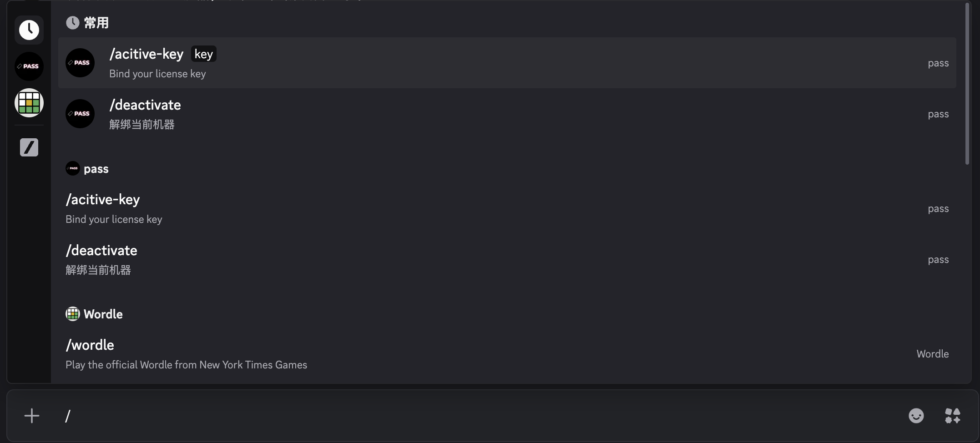Choose /acitive-key in the frequently used list
The width and height of the screenshot is (980, 443).
[x=146, y=54]
